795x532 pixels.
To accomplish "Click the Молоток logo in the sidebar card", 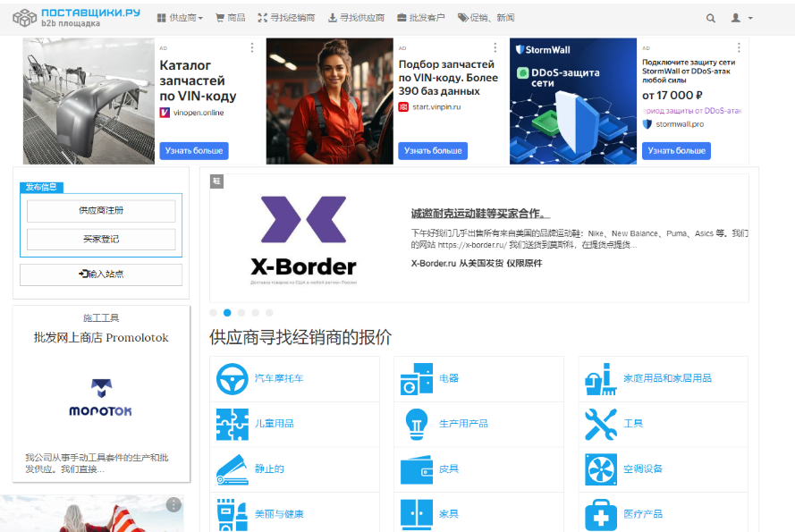I will click(x=100, y=398).
